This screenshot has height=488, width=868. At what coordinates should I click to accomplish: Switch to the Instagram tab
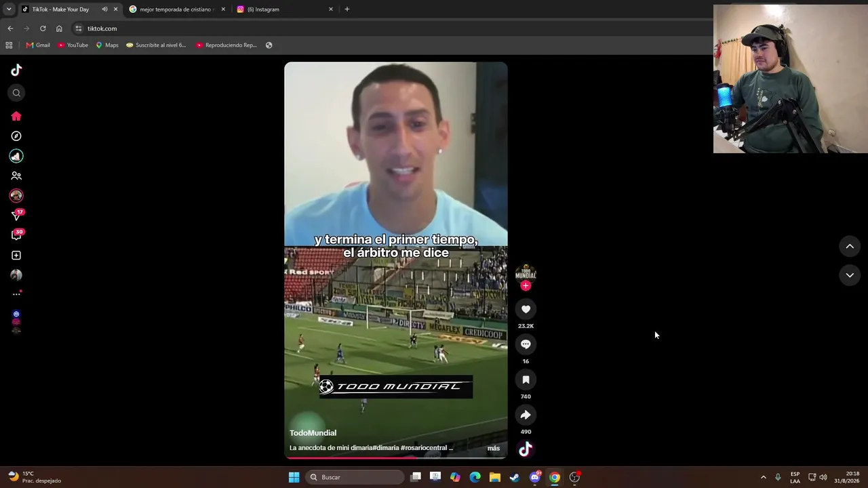coord(285,9)
